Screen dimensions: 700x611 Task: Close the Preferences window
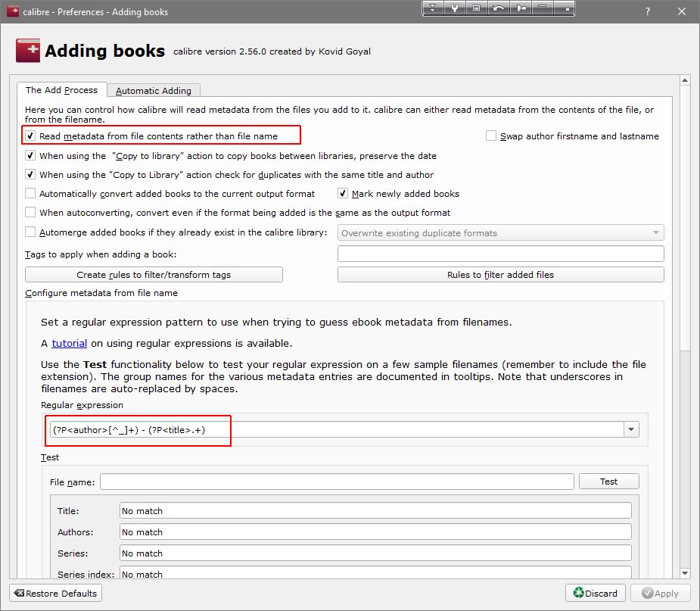click(682, 11)
